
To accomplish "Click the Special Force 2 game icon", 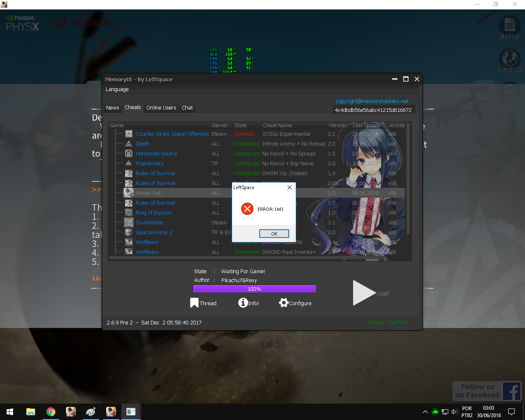I will pos(129,233).
